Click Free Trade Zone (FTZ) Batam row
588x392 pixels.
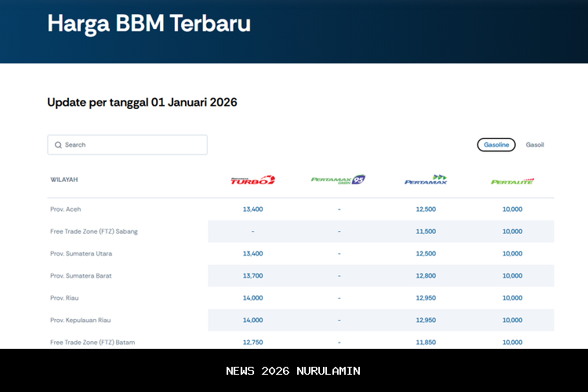pos(92,342)
